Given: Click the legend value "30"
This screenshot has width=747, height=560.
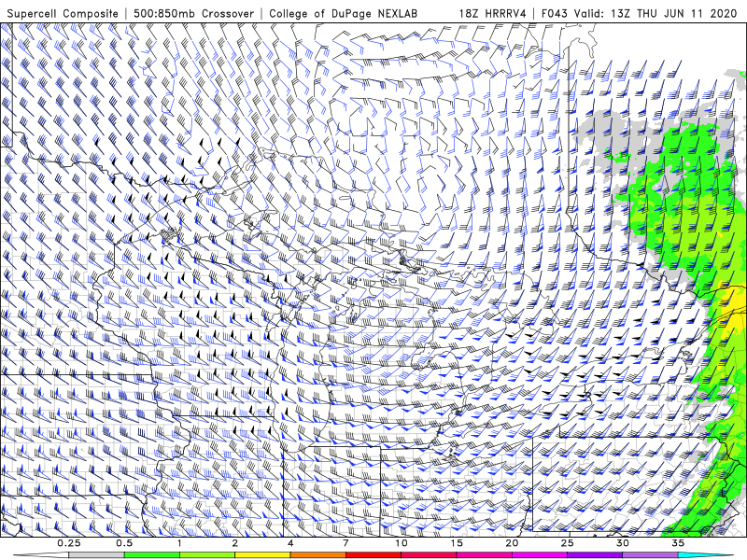Looking at the screenshot, I should pyautogui.click(x=622, y=543).
